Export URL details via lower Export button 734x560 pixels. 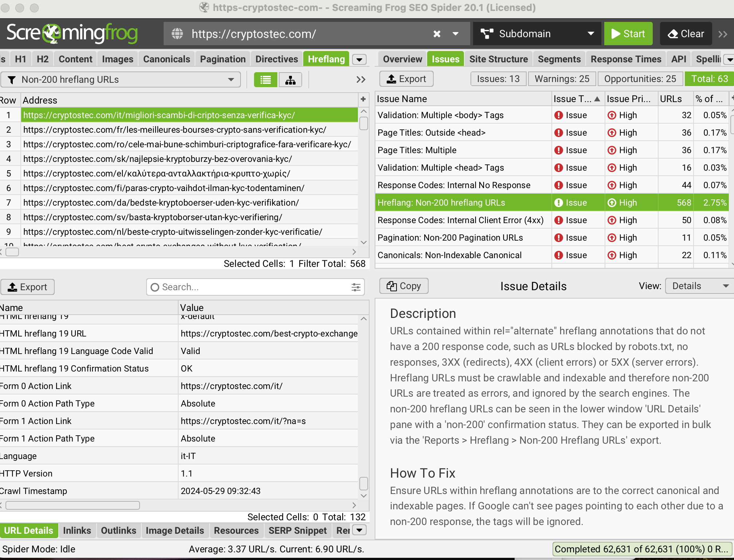[x=27, y=287]
